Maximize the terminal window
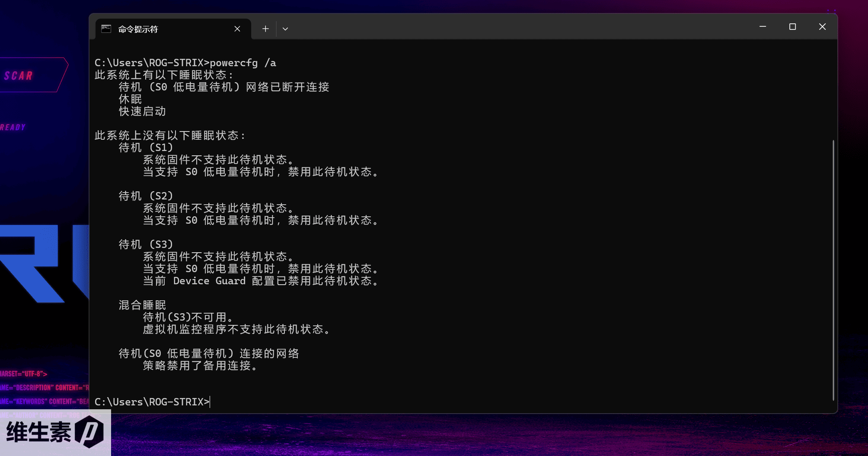Image resolution: width=868 pixels, height=456 pixels. [x=792, y=27]
